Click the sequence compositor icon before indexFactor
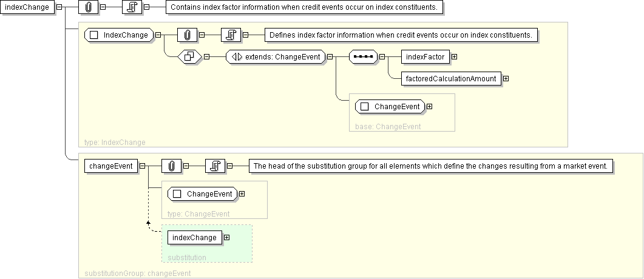Screen dimensions: 644x279 [x=363, y=57]
